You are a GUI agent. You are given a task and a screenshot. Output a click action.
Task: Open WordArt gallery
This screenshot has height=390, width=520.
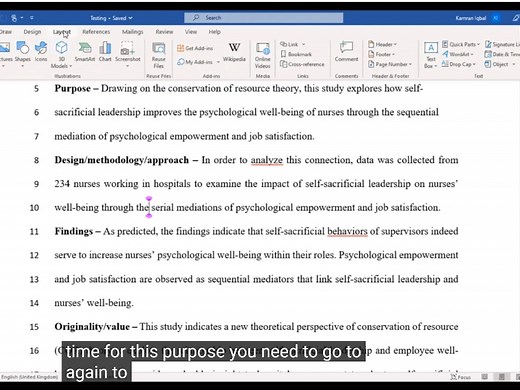pos(458,54)
